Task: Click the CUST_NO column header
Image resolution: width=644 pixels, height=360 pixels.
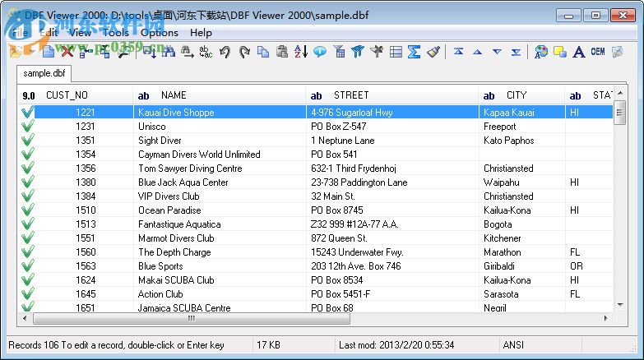Action: (x=75, y=95)
